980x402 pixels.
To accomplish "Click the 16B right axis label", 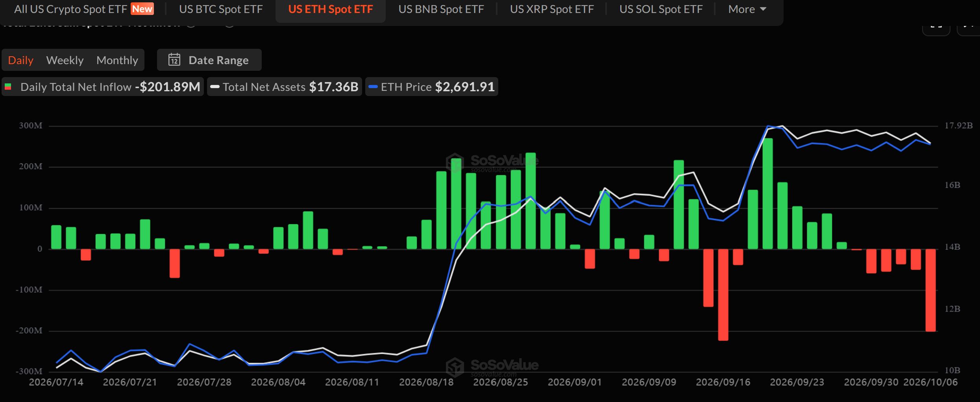I will pos(952,185).
